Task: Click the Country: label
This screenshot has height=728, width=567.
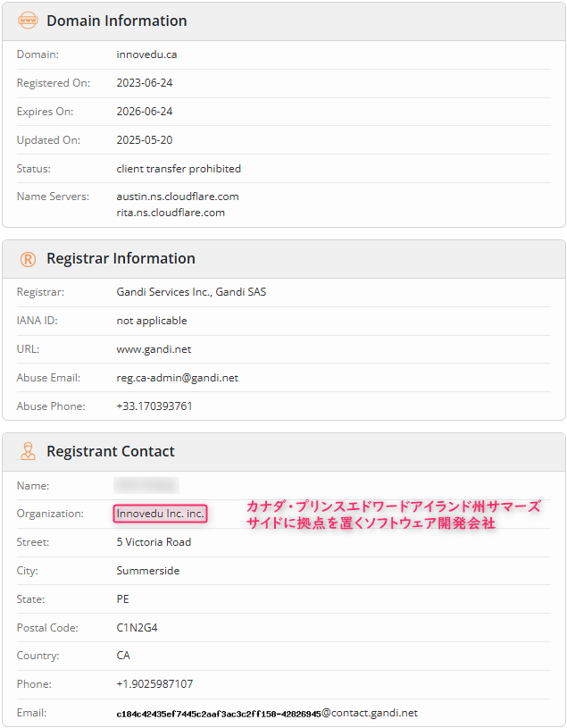Action: point(38,656)
